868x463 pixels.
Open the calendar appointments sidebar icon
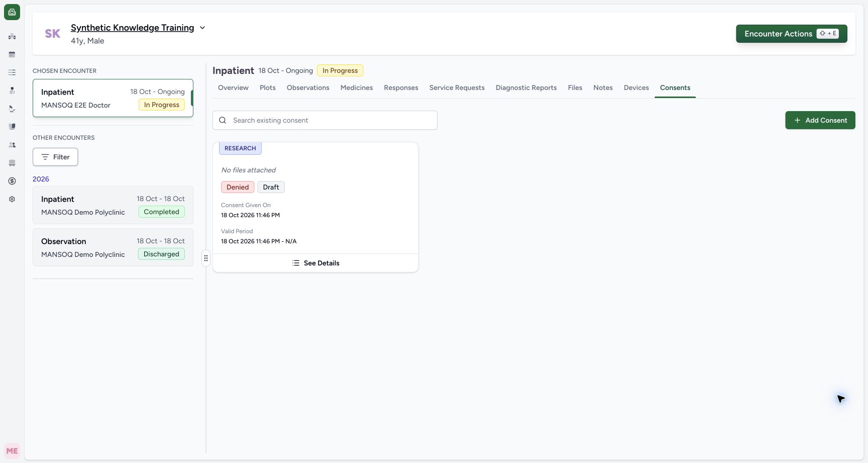click(12, 54)
